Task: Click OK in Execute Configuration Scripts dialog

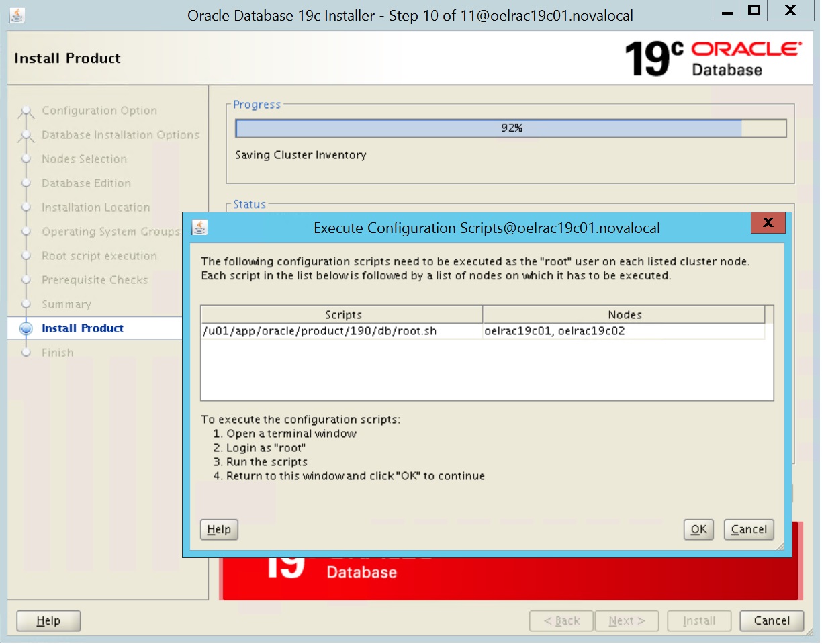Action: pyautogui.click(x=698, y=529)
